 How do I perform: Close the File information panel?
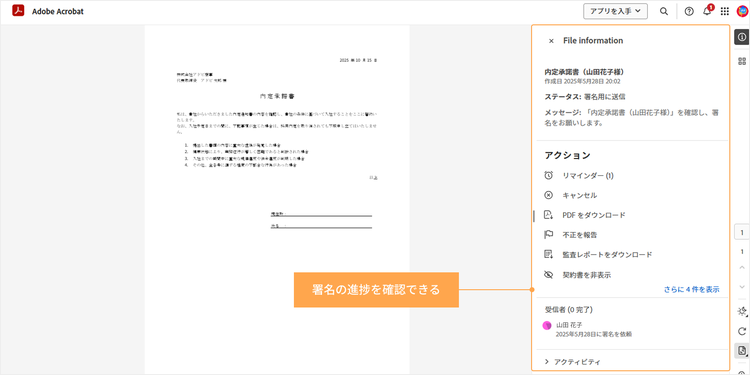(x=551, y=41)
